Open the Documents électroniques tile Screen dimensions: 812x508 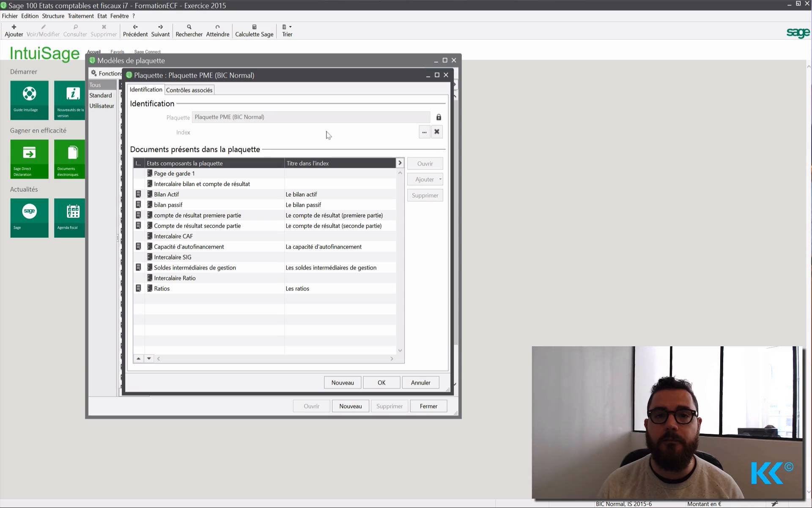pos(69,159)
